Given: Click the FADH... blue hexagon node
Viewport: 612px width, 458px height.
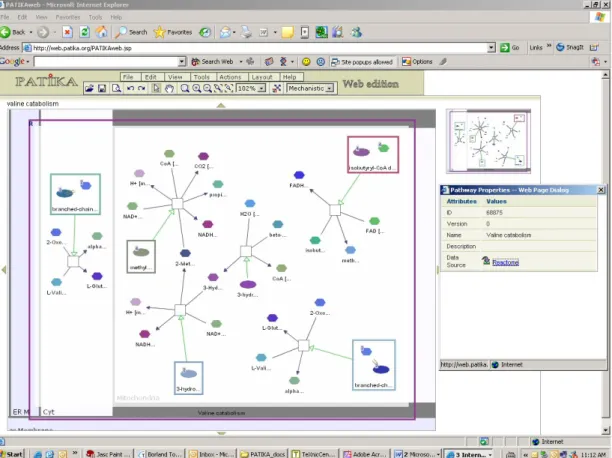Looking at the screenshot, I should click(299, 175).
